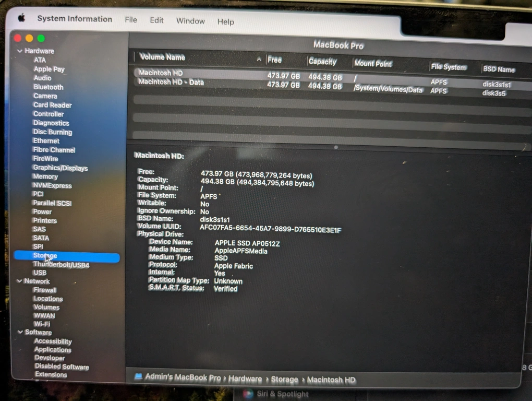Select SAS in the sidebar
532x401 pixels.
point(39,230)
